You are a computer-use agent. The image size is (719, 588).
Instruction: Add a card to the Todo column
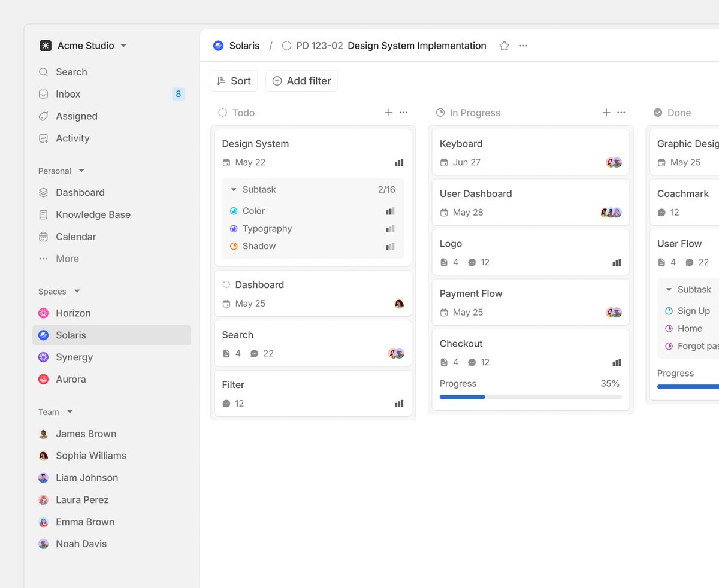(389, 113)
